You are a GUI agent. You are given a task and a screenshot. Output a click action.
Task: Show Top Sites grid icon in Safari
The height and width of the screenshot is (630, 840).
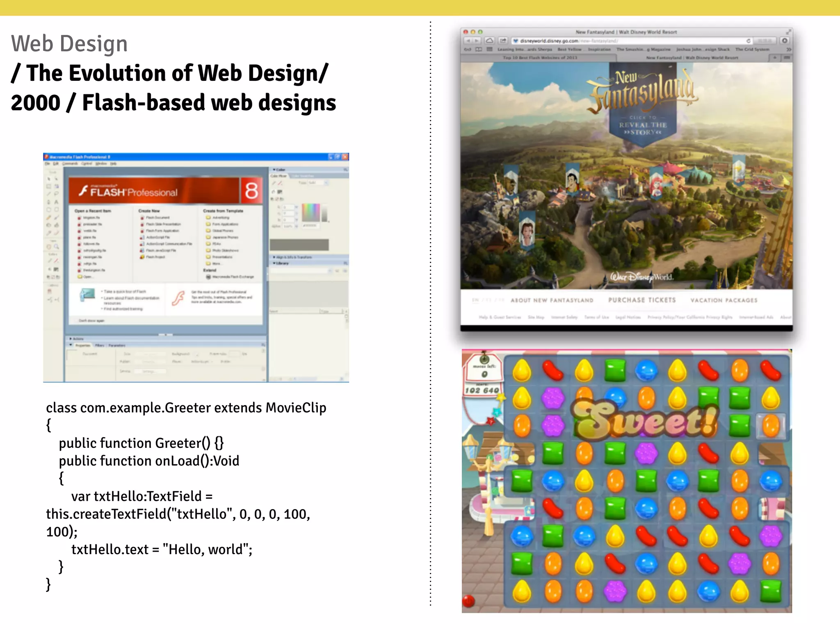click(489, 49)
